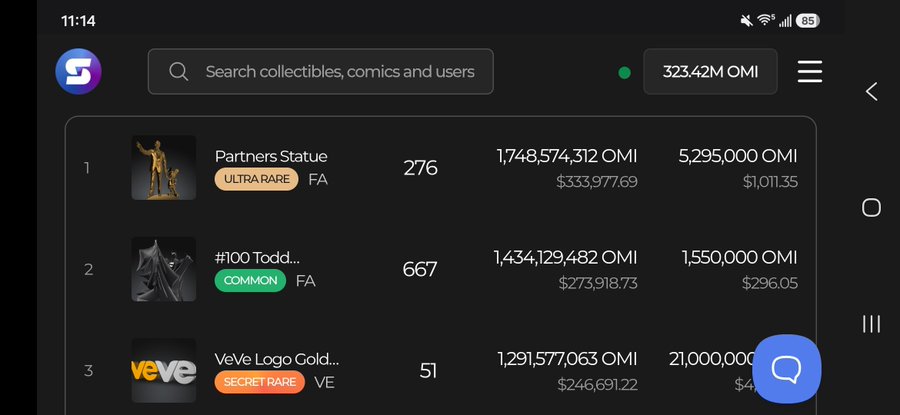The height and width of the screenshot is (415, 900).
Task: Tap the muted sound status icon
Action: tap(747, 21)
